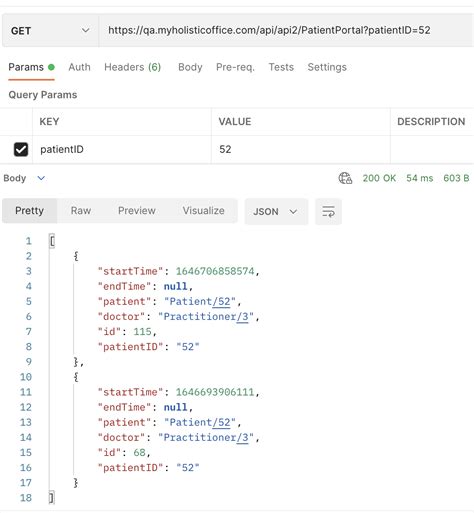Click the startTime value 1646706858574
This screenshot has width=474, height=513.
point(215,271)
